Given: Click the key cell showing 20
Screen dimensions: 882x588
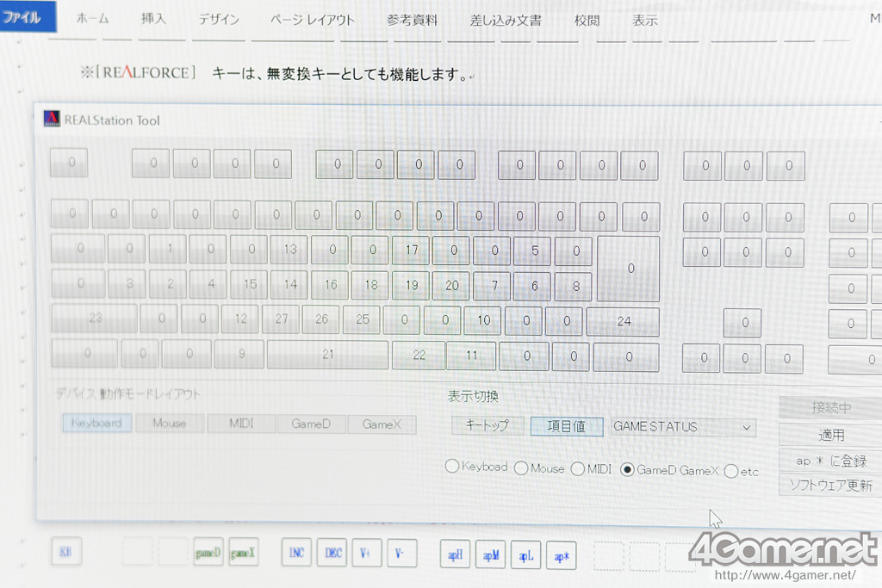Looking at the screenshot, I should 451,286.
